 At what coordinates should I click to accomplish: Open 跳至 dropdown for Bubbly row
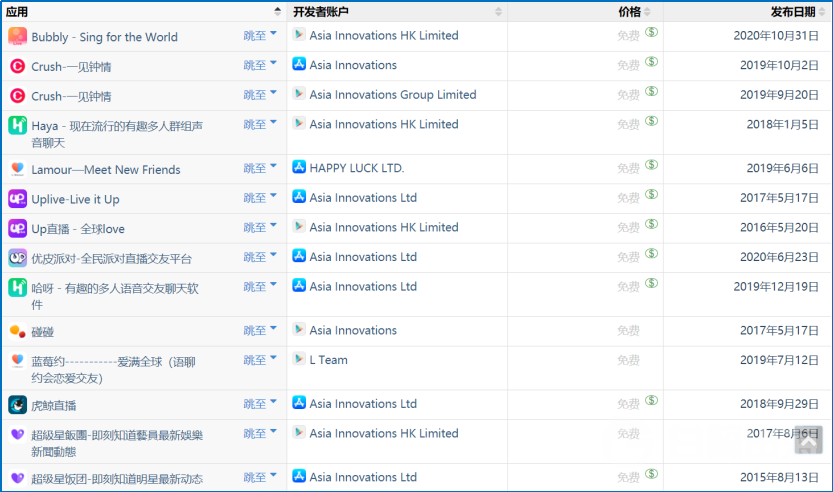coord(260,36)
